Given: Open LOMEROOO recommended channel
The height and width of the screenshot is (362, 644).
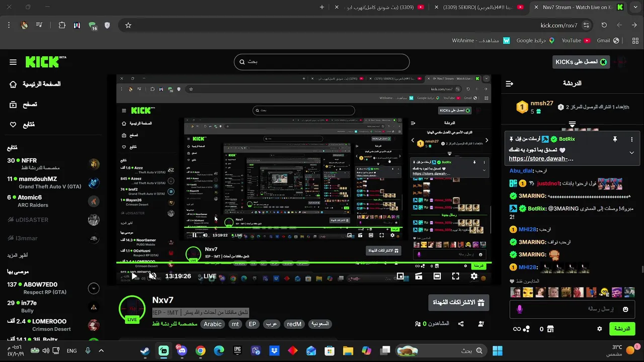Looking at the screenshot, I should tap(53, 325).
